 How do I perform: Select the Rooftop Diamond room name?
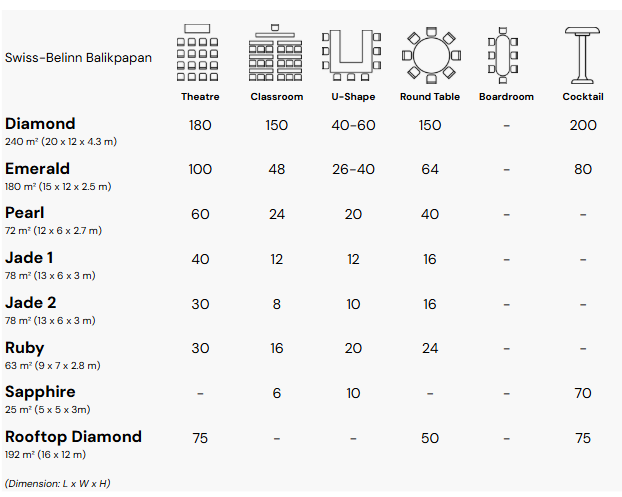[74, 437]
